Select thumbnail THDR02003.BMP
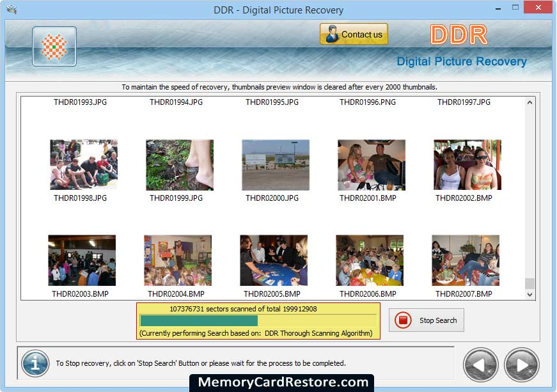Viewport: 557px width, 392px height. (82, 260)
